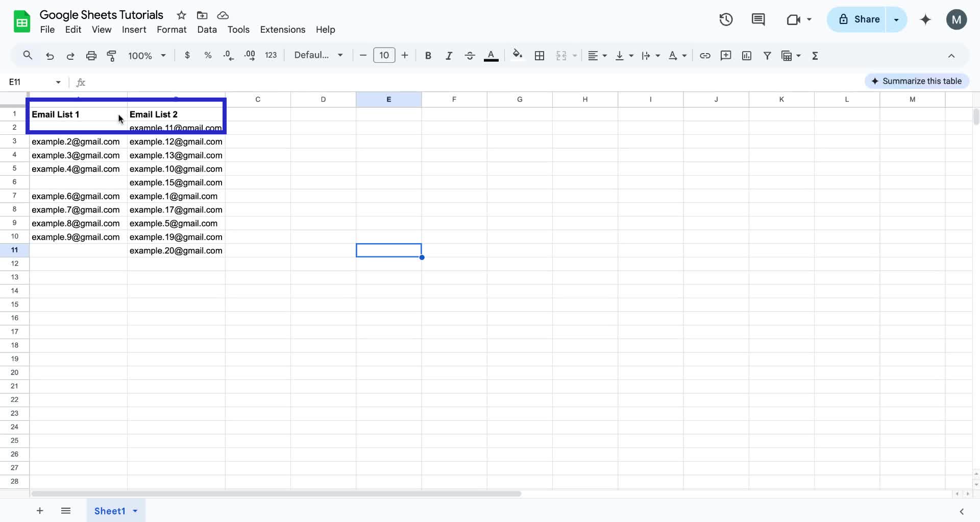Open the Format menu
The height and width of the screenshot is (522, 980).
pos(171,30)
